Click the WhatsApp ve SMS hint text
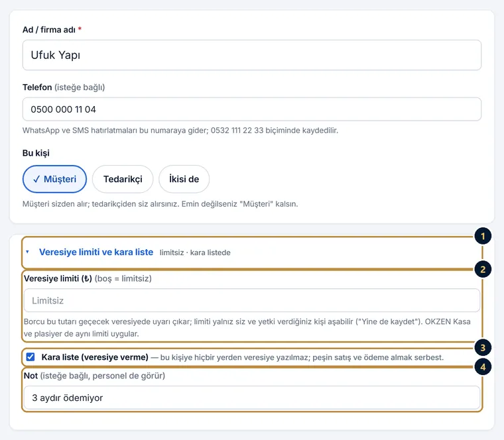Screen dimensions: 504x440 180,131
